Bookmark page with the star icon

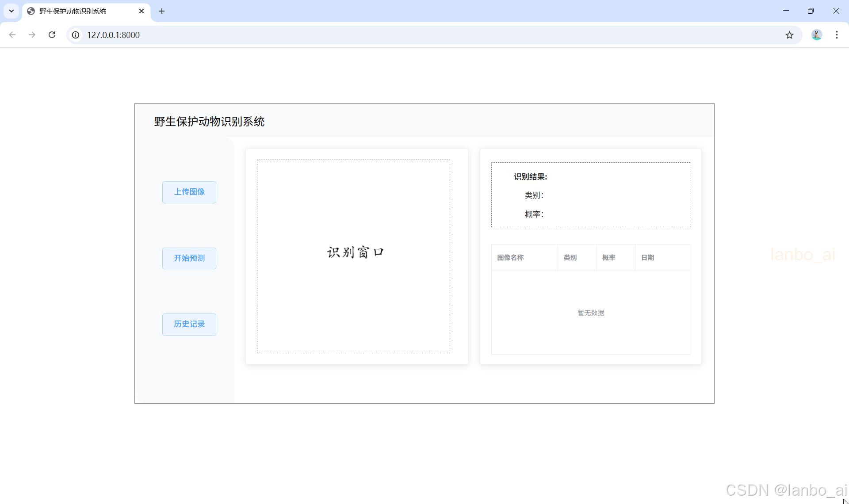pyautogui.click(x=789, y=35)
